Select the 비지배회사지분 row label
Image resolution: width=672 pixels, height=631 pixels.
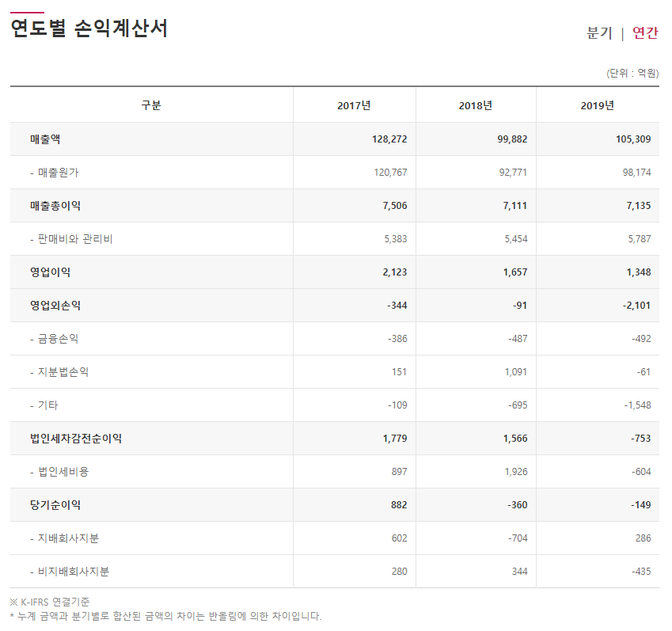point(70,572)
